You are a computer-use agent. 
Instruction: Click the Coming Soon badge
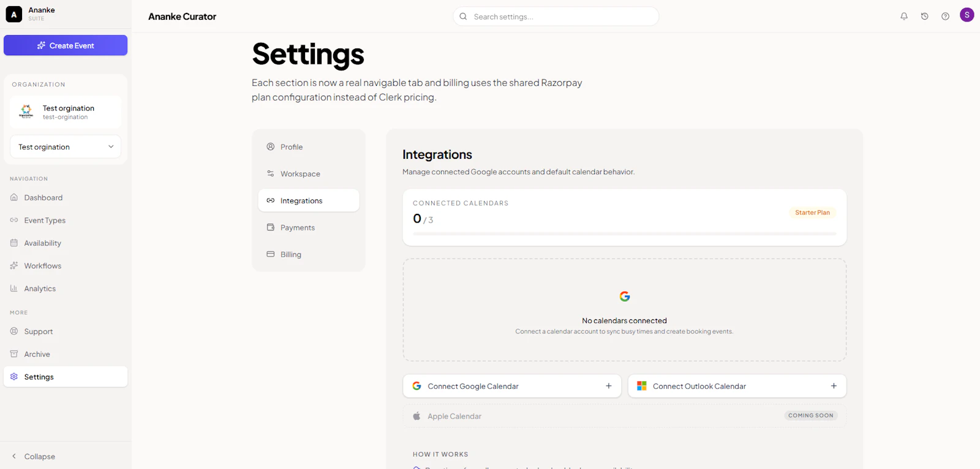click(x=811, y=416)
